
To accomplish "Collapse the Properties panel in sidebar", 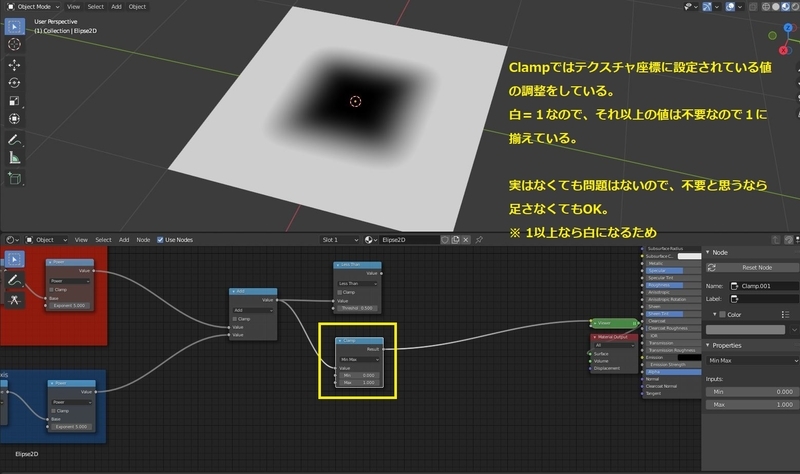I will pos(708,345).
